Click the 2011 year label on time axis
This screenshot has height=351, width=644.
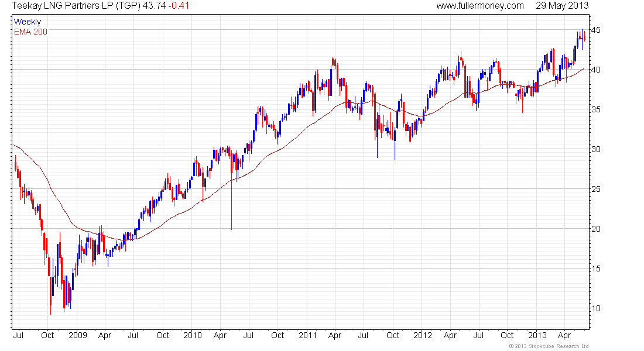(307, 335)
